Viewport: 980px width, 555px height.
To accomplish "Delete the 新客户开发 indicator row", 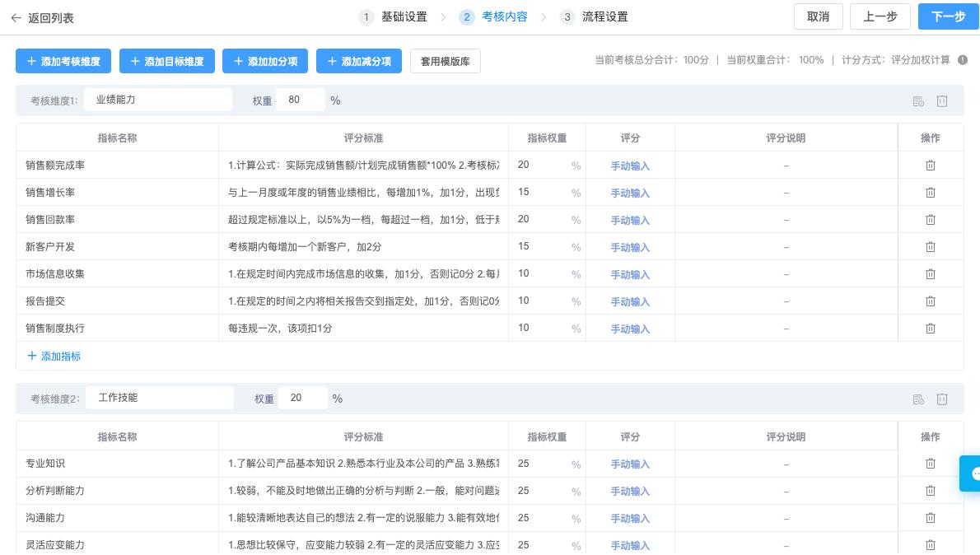I will pos(930,247).
